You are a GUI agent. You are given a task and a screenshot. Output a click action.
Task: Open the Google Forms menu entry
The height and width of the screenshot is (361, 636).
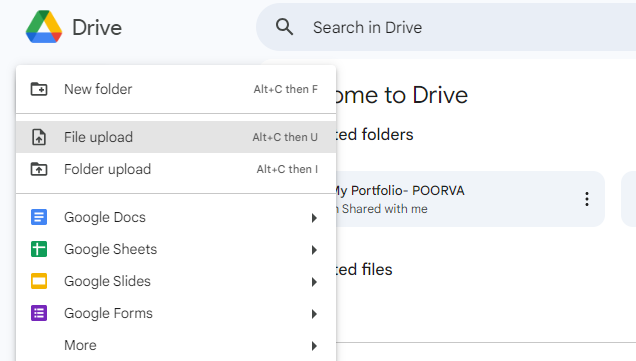(176, 314)
